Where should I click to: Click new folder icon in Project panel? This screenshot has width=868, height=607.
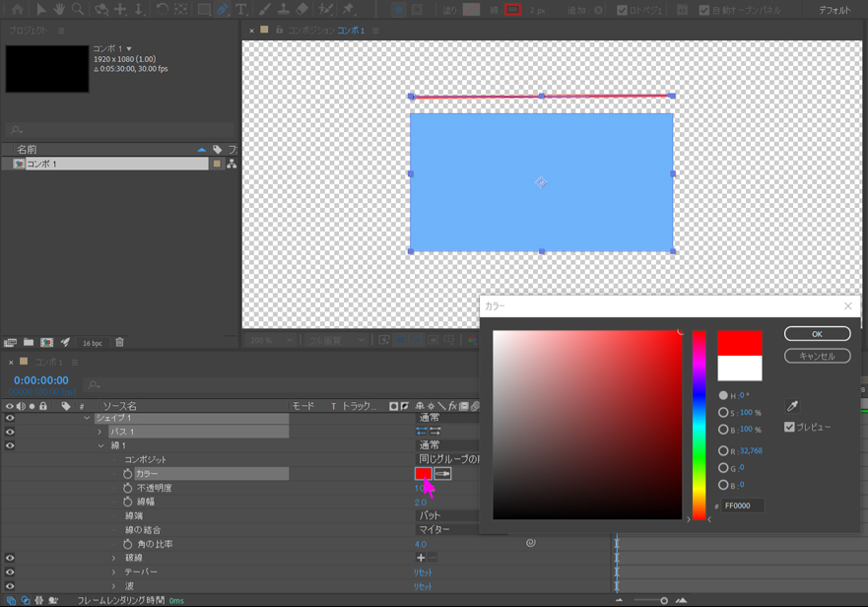[x=29, y=343]
